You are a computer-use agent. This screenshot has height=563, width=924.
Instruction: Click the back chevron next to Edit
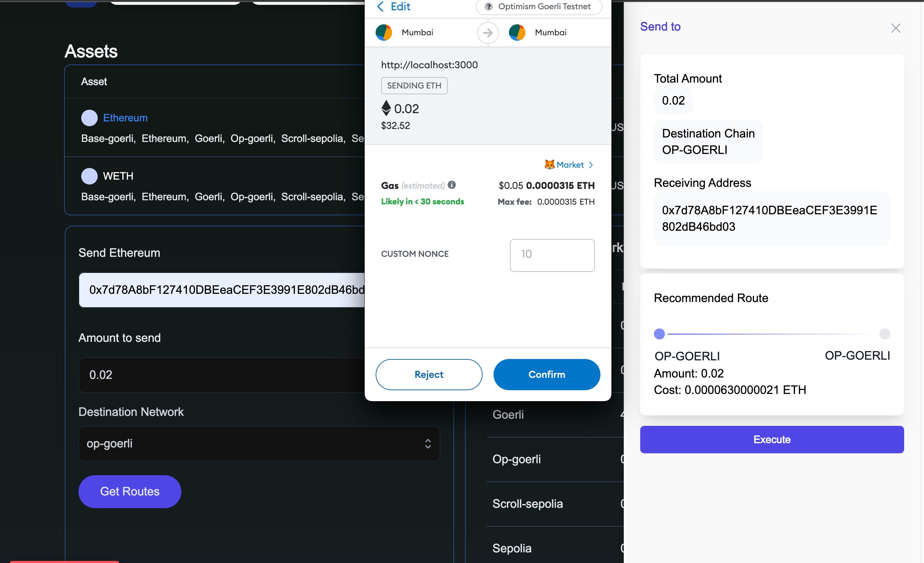380,7
